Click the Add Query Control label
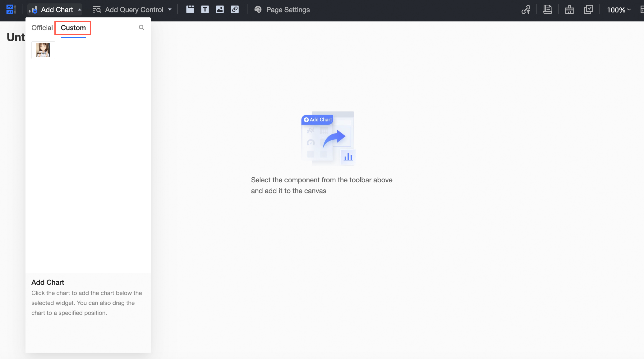The image size is (644, 359). (134, 10)
